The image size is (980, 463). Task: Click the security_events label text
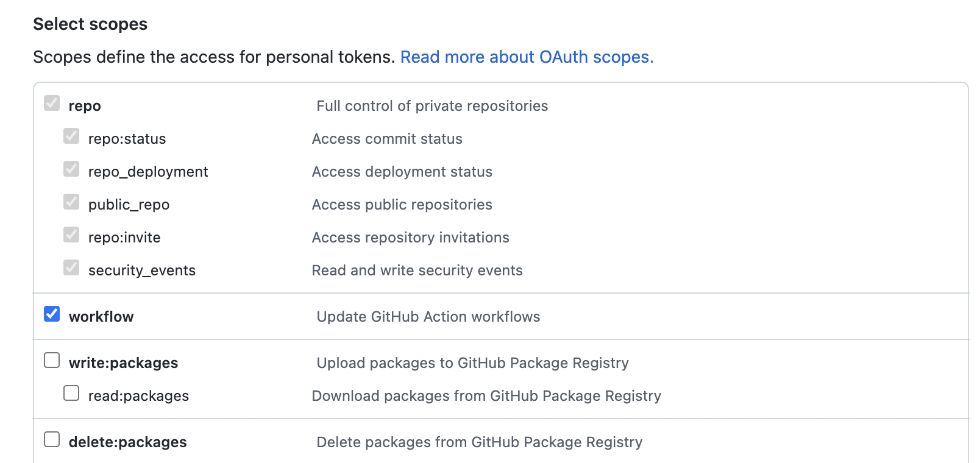pyautogui.click(x=141, y=270)
